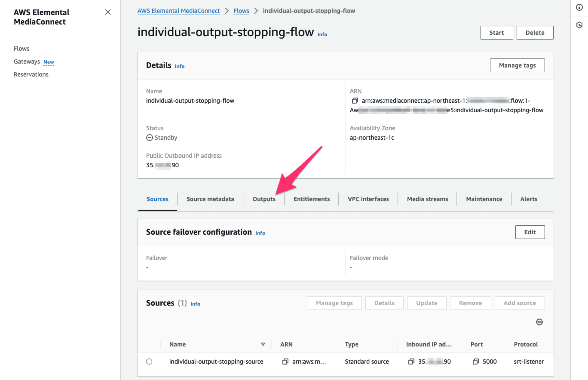The width and height of the screenshot is (588, 380).
Task: Go to AWS Elemental MediaConnect breadcrumb
Action: [178, 11]
